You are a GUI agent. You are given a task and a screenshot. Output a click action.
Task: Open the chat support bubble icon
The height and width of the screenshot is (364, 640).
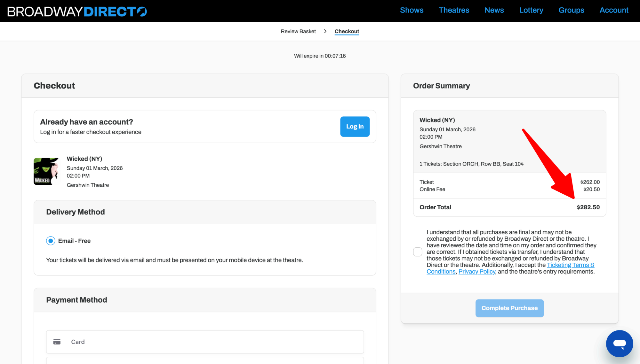pyautogui.click(x=619, y=344)
